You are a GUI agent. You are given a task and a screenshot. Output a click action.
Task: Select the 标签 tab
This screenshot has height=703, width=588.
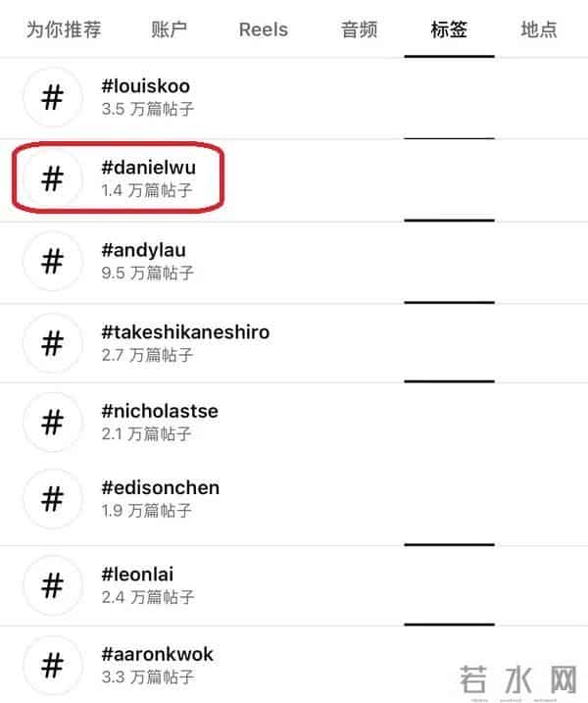[x=449, y=29]
